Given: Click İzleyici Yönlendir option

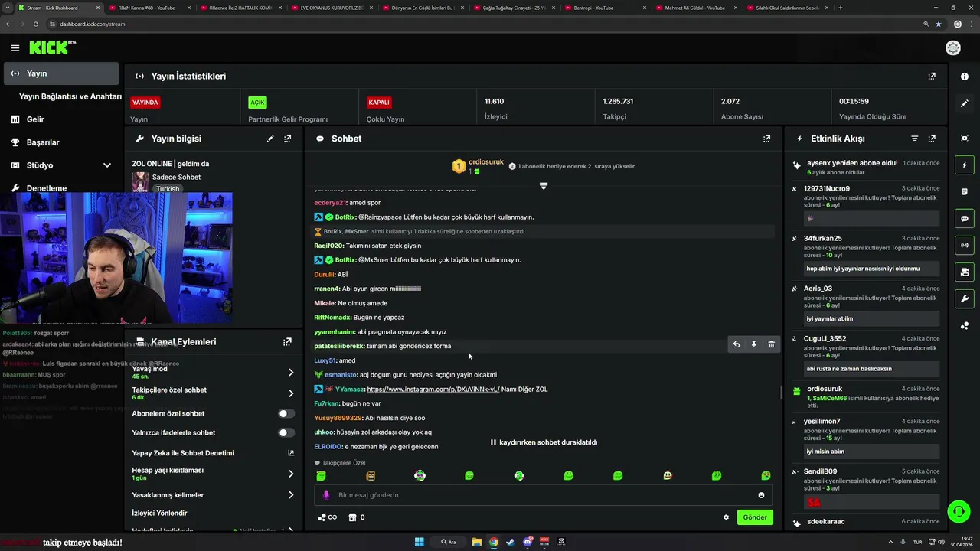Looking at the screenshot, I should tap(159, 513).
